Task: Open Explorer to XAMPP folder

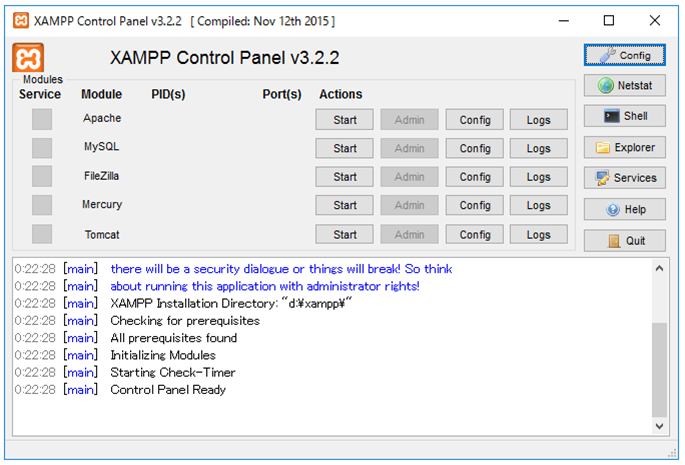Action: pyautogui.click(x=624, y=148)
